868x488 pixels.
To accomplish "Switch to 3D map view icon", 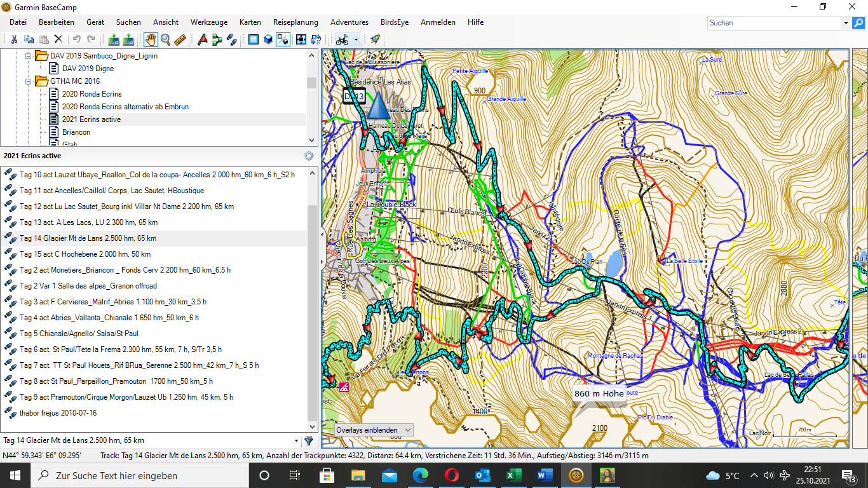I will [269, 39].
